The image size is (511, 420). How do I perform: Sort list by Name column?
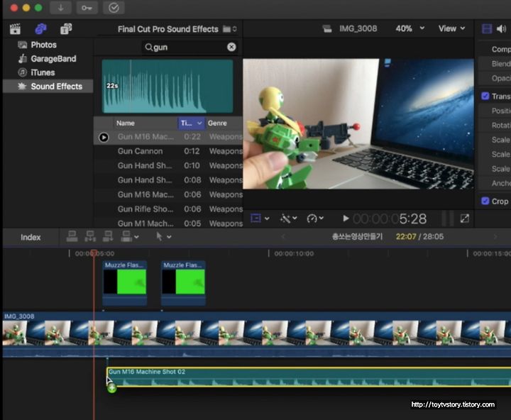click(145, 123)
